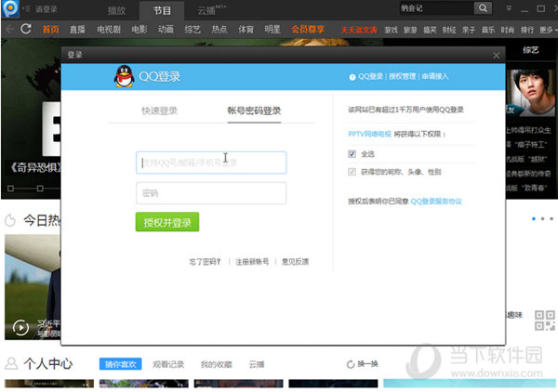Select the second carousel dot
558x392 pixels.
pos(542,219)
